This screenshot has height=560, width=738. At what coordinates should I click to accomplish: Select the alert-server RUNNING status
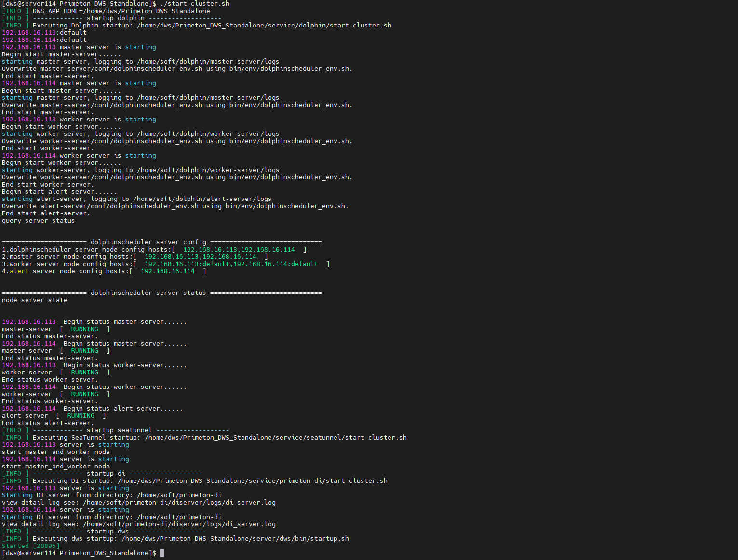point(81,415)
